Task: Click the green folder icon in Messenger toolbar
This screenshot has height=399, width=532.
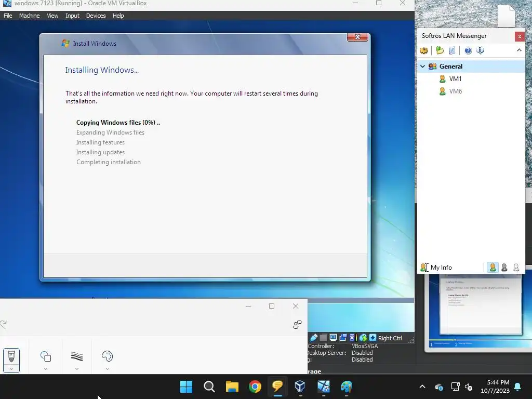Action: coord(440,50)
